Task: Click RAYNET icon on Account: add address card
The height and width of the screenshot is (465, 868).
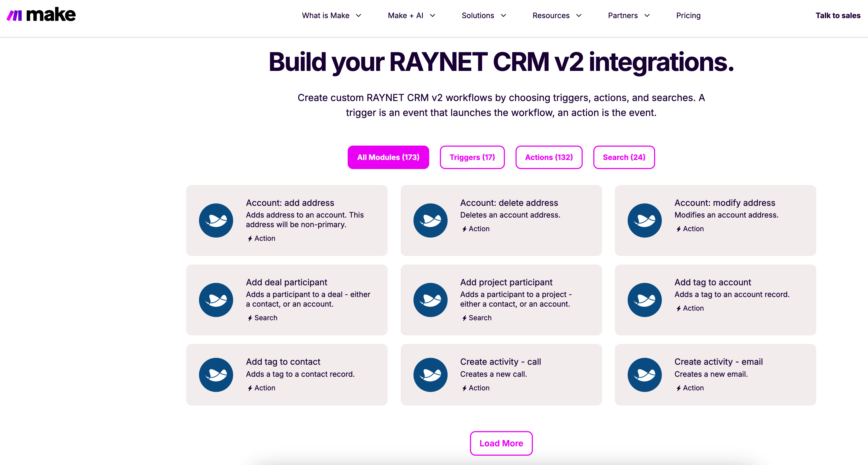Action: 216,221
